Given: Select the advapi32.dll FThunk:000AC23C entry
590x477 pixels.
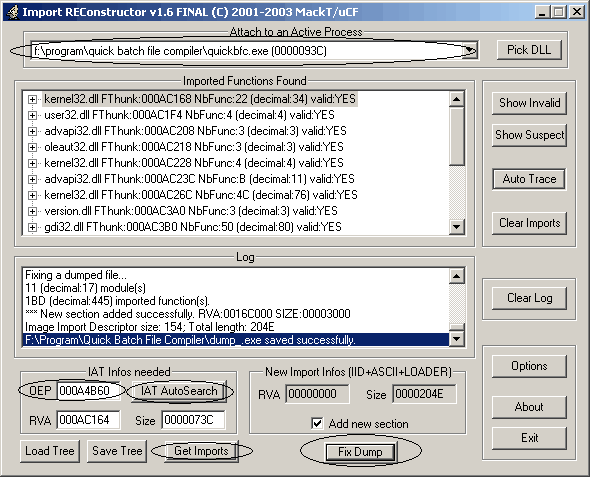Looking at the screenshot, I should [199, 179].
